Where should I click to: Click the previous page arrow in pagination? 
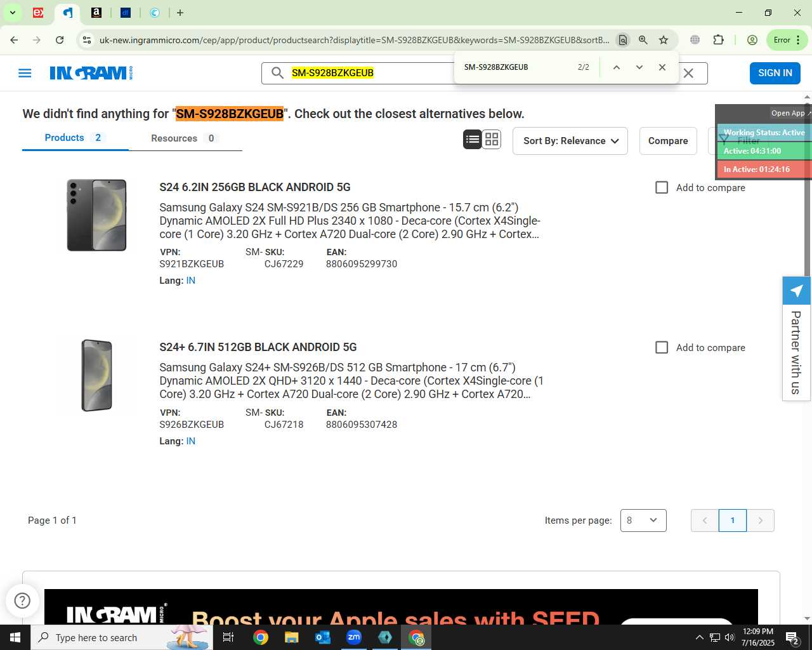(x=705, y=521)
